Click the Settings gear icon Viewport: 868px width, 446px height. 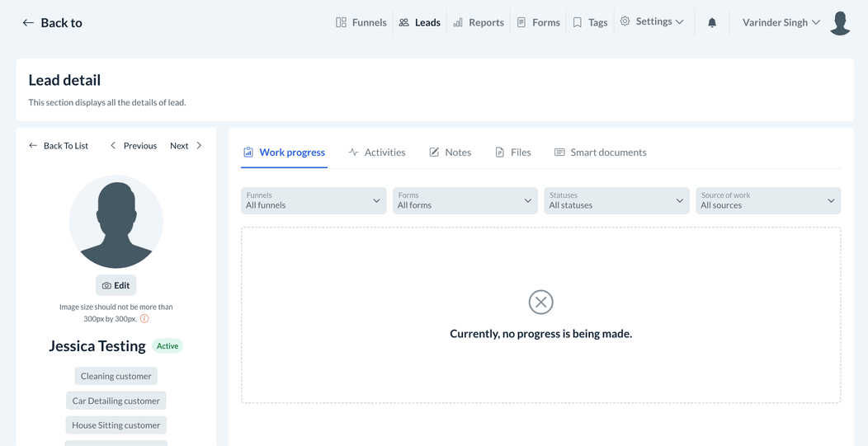coord(625,21)
